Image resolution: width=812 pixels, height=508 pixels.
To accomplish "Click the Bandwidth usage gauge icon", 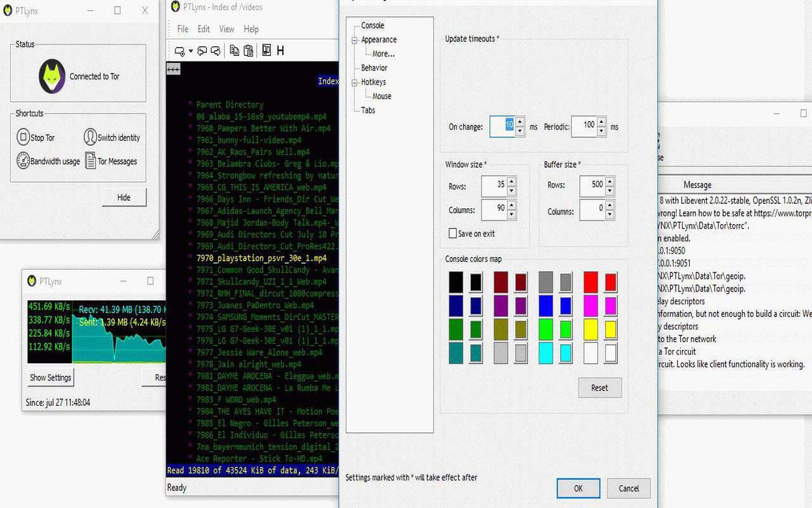I will pyautogui.click(x=23, y=161).
